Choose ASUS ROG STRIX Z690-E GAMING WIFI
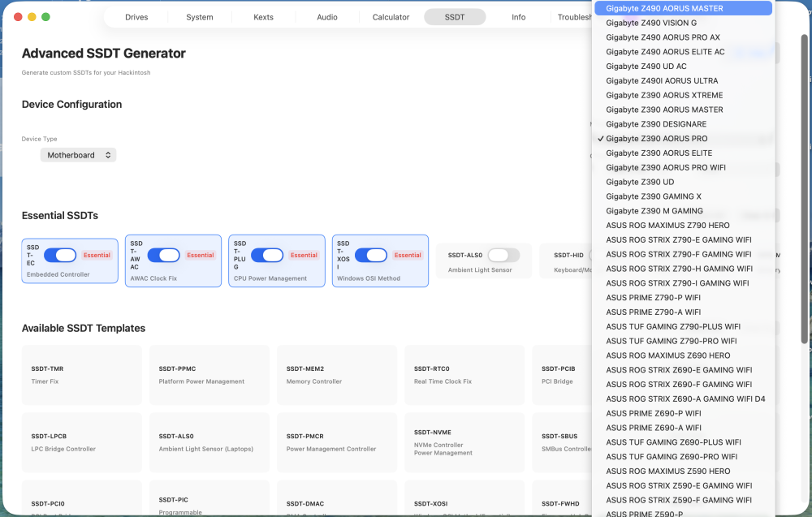812x517 pixels. pos(683,370)
